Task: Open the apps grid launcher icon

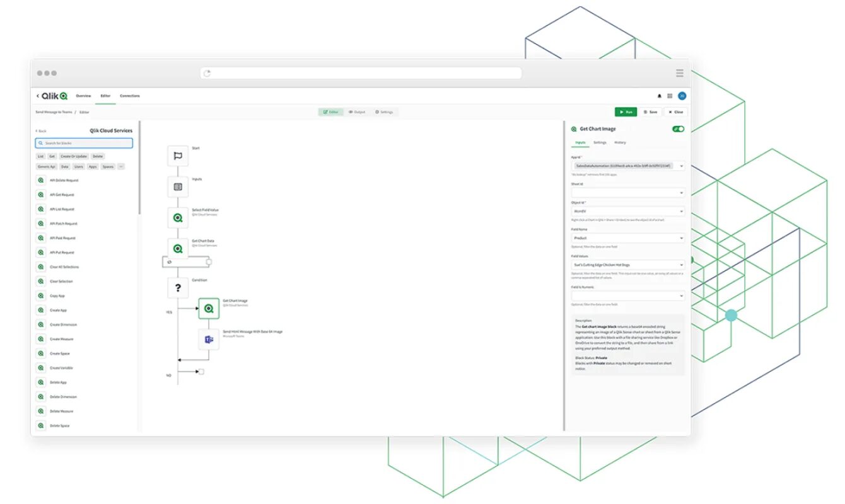Action: point(670,96)
